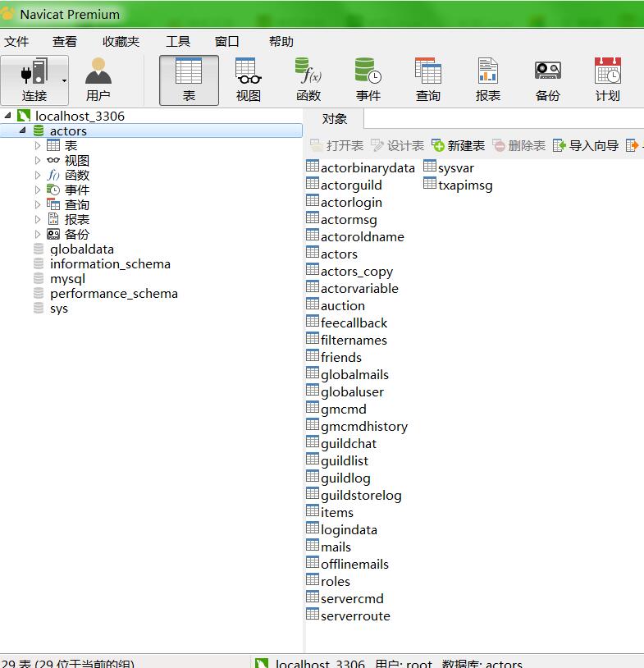The height and width of the screenshot is (668, 644).
Task: Switch to the 对象 tab
Action: (334, 119)
